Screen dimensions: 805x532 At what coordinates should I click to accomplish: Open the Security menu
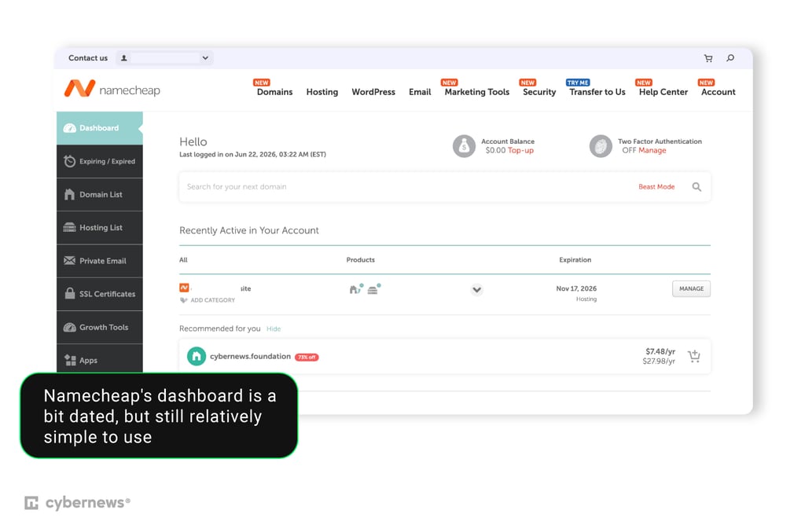(x=539, y=92)
